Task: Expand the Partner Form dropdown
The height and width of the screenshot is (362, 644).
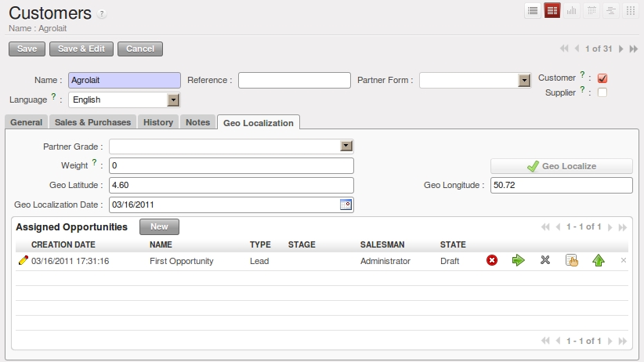Action: (x=525, y=80)
